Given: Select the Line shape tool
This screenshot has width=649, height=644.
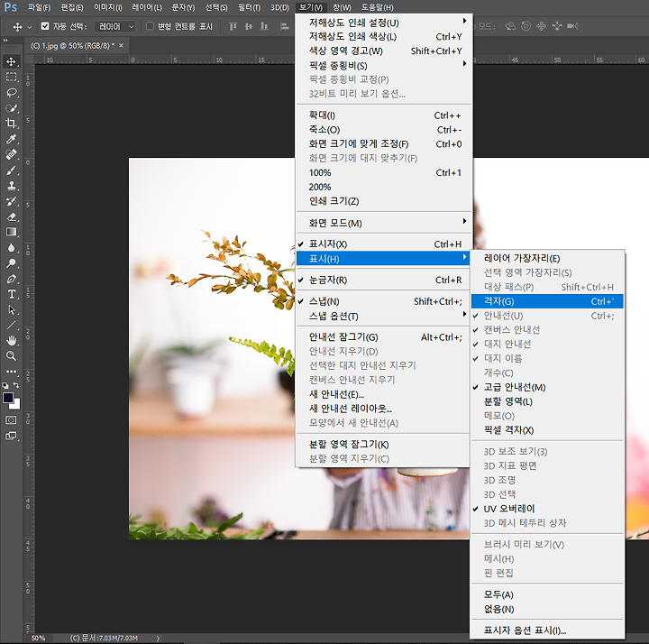Looking at the screenshot, I should [11, 325].
